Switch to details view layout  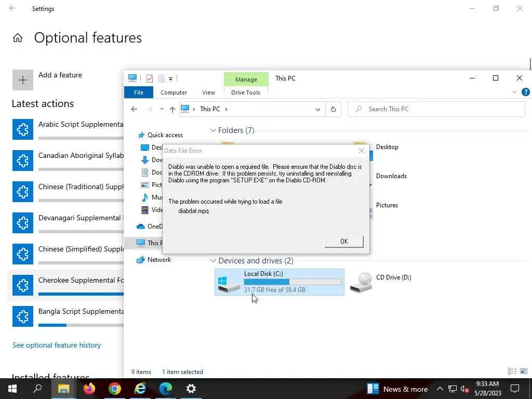click(x=512, y=371)
